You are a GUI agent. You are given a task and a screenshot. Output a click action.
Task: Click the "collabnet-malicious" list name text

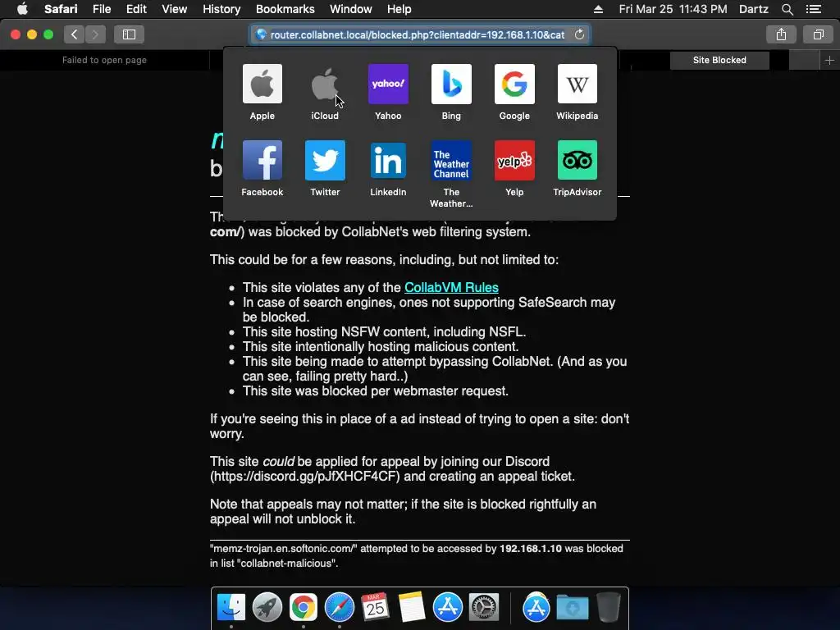(288, 564)
